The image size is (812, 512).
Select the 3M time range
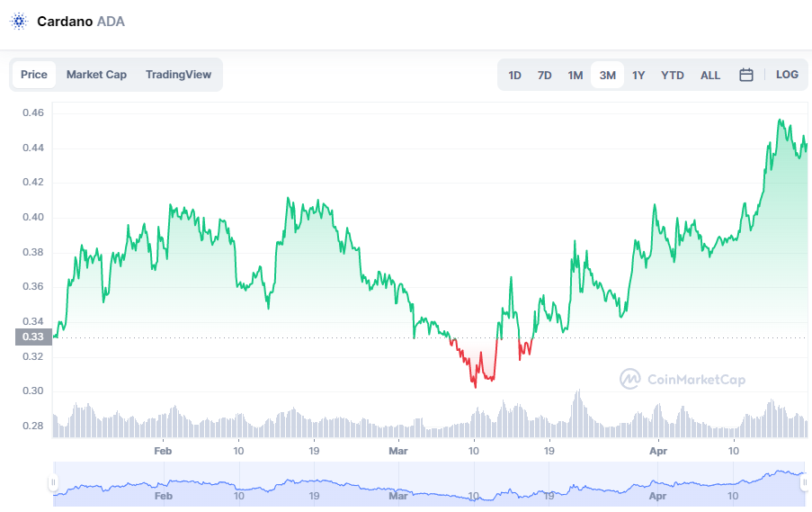608,76
